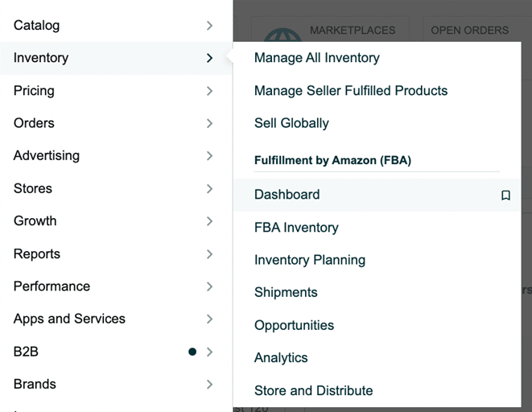The width and height of the screenshot is (532, 412).
Task: Click the Sell Globally link
Action: coord(291,123)
